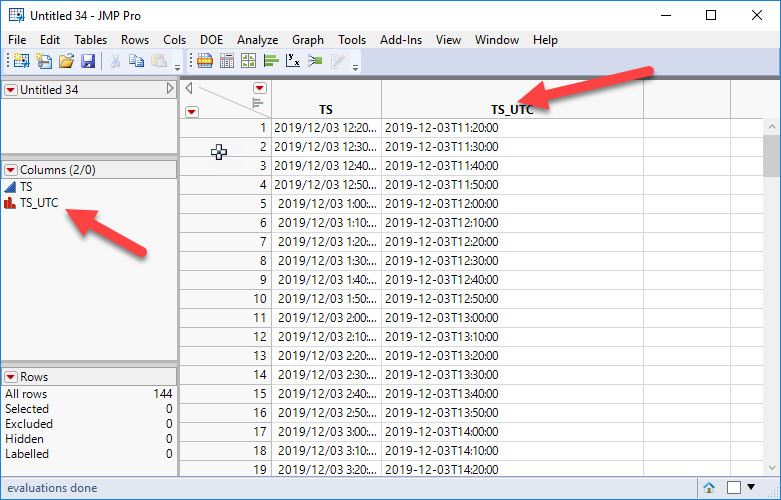Click the calculator-style Tabulate icon
This screenshot has height=500, width=781.
point(227,61)
